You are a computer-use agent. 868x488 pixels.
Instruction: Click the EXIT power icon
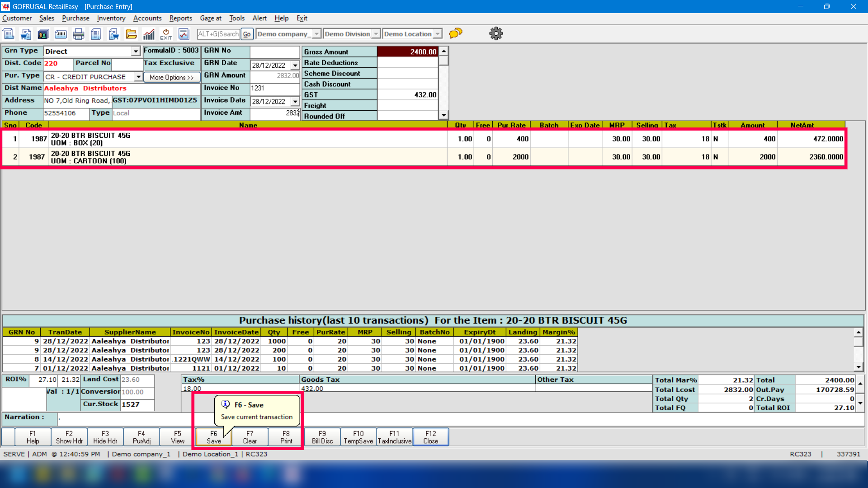(166, 34)
